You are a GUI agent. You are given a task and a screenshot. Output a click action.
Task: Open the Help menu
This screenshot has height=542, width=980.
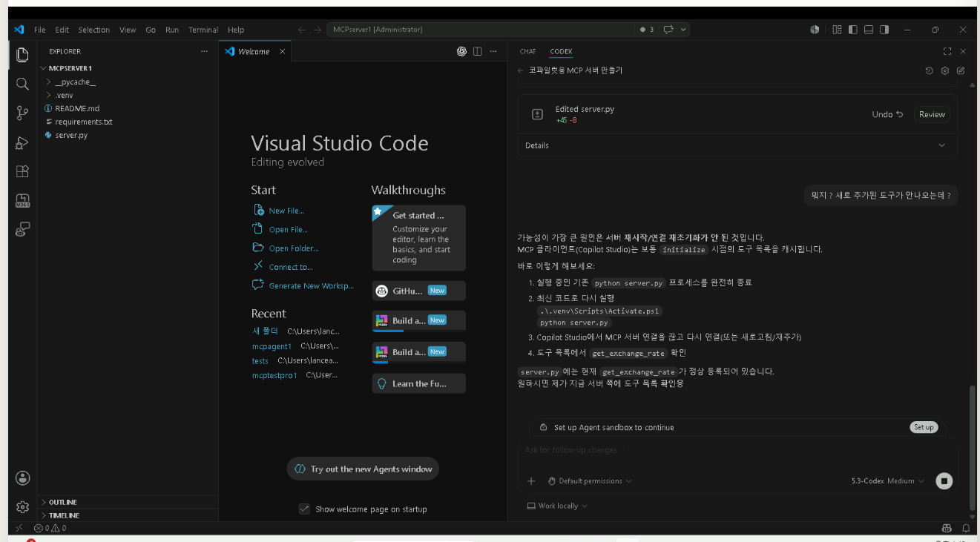(236, 30)
